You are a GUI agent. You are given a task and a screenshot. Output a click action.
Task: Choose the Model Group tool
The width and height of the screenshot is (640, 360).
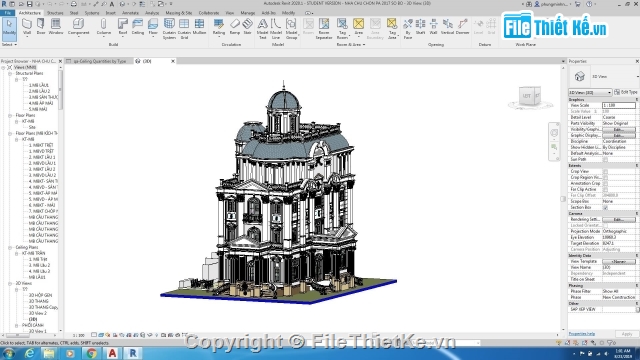[x=291, y=29]
